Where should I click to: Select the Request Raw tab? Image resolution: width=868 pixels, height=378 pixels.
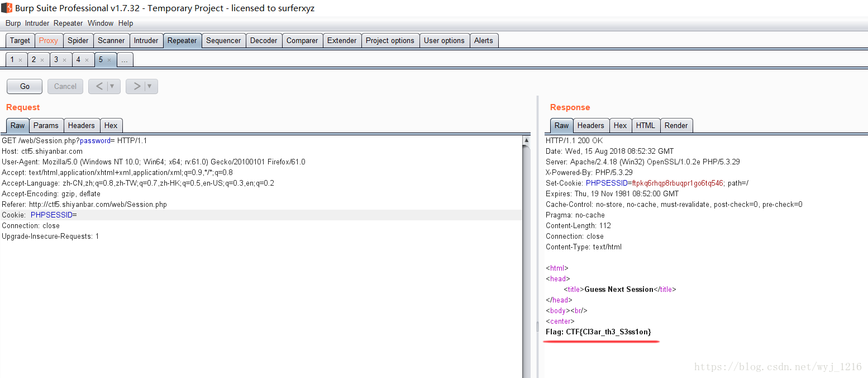click(17, 125)
